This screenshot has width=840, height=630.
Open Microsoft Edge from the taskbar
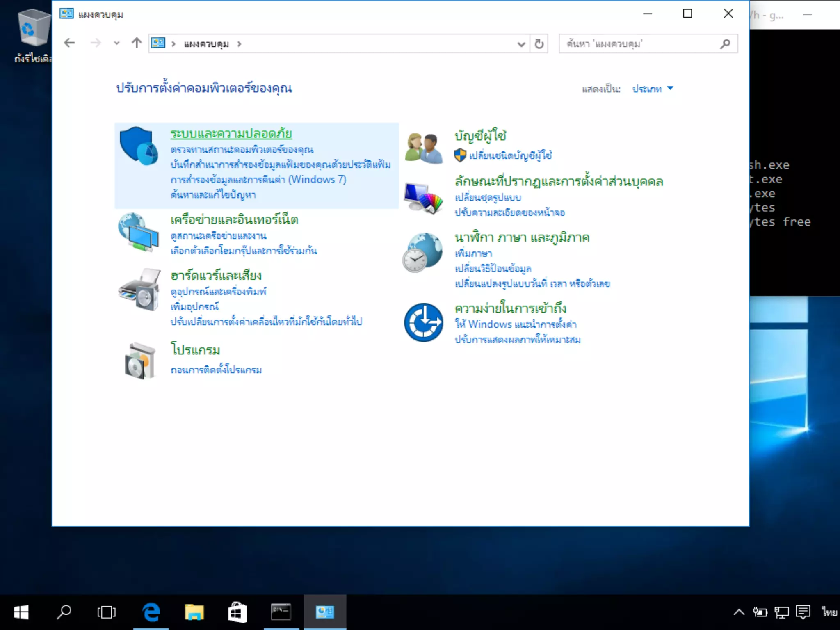click(151, 612)
